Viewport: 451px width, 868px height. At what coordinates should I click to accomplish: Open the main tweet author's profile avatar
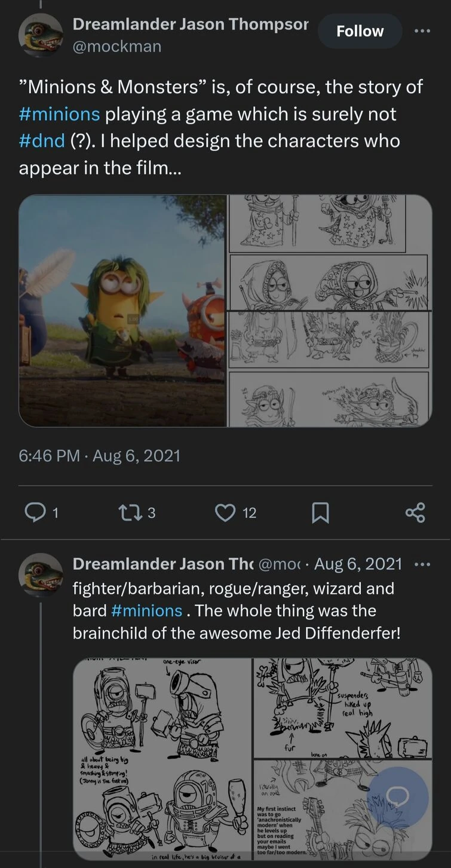41,35
